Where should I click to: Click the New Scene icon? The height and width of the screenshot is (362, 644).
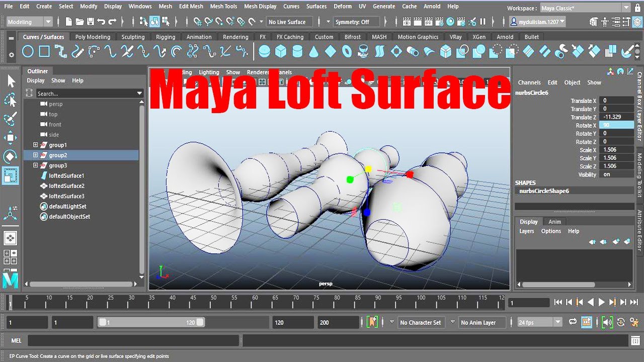(68, 22)
